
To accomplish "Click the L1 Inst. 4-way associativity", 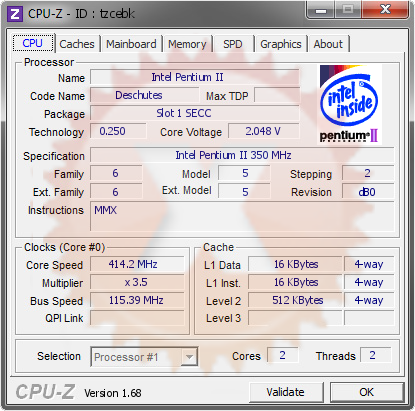I will coord(369,282).
